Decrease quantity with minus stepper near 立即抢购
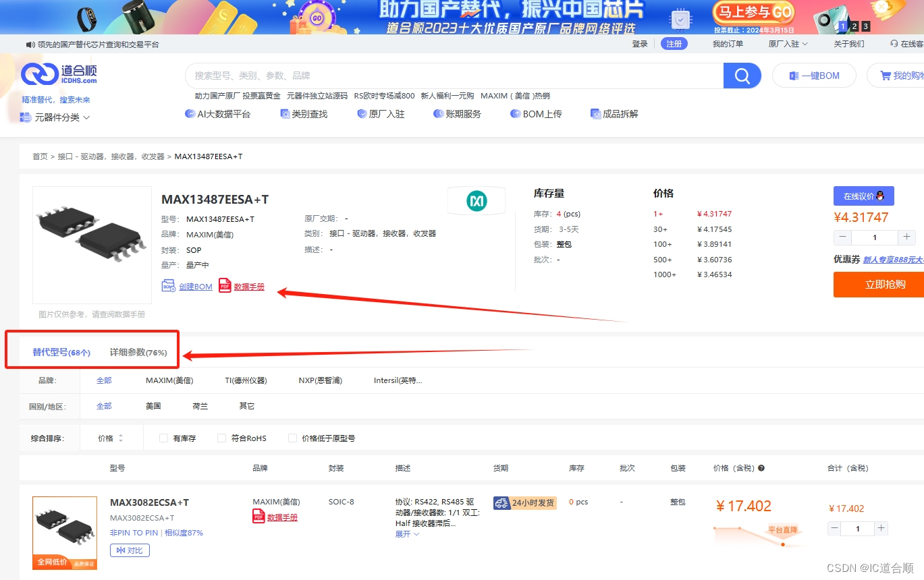Screen dimensions: 924x580 [x=842, y=237]
